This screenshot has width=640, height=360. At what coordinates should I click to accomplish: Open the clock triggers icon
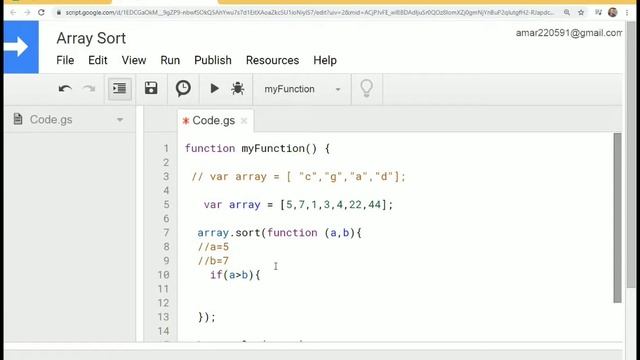coord(183,88)
